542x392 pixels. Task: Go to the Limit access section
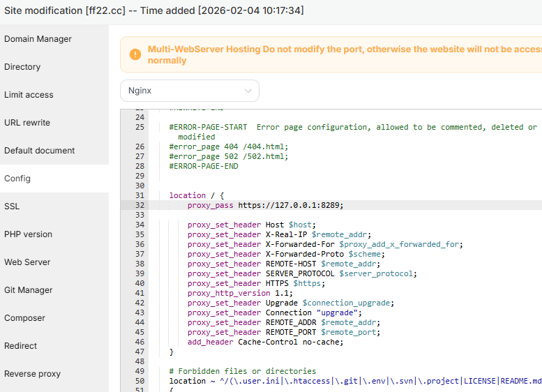29,95
